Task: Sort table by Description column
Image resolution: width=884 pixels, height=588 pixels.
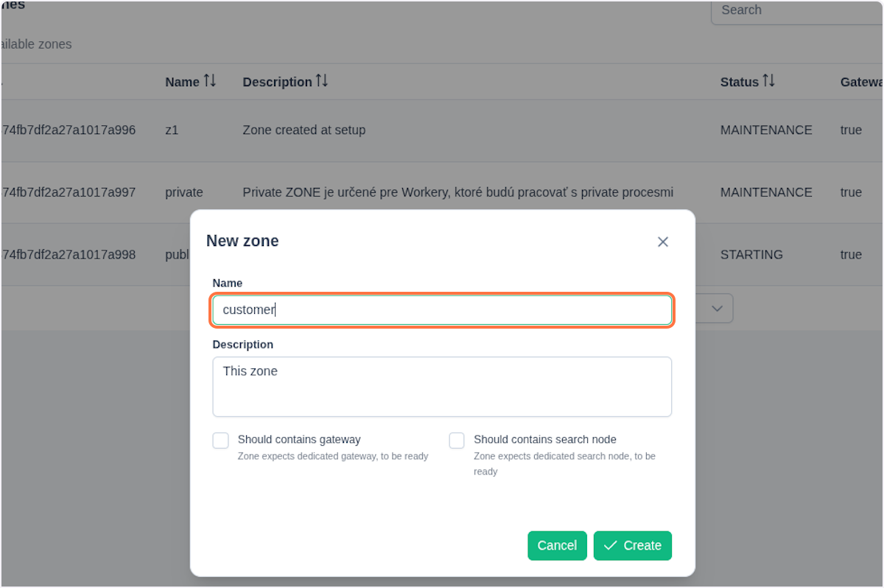Action: point(322,81)
